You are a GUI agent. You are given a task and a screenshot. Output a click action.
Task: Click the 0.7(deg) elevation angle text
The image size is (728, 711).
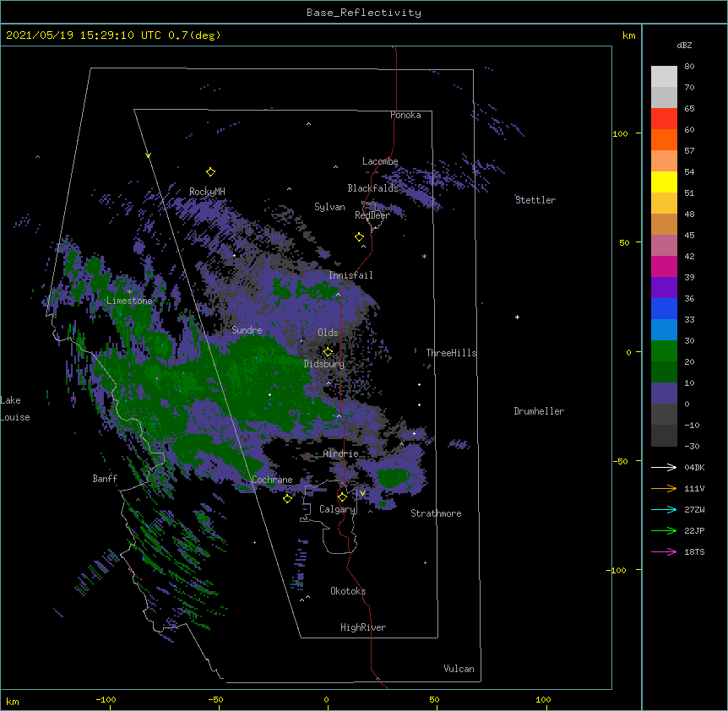click(194, 35)
